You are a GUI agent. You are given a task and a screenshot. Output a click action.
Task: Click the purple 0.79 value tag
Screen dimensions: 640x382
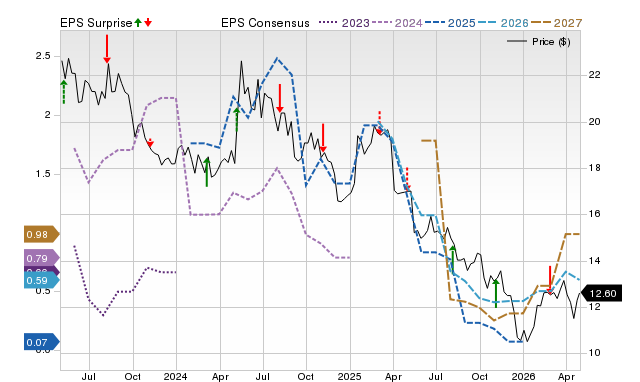(42, 258)
